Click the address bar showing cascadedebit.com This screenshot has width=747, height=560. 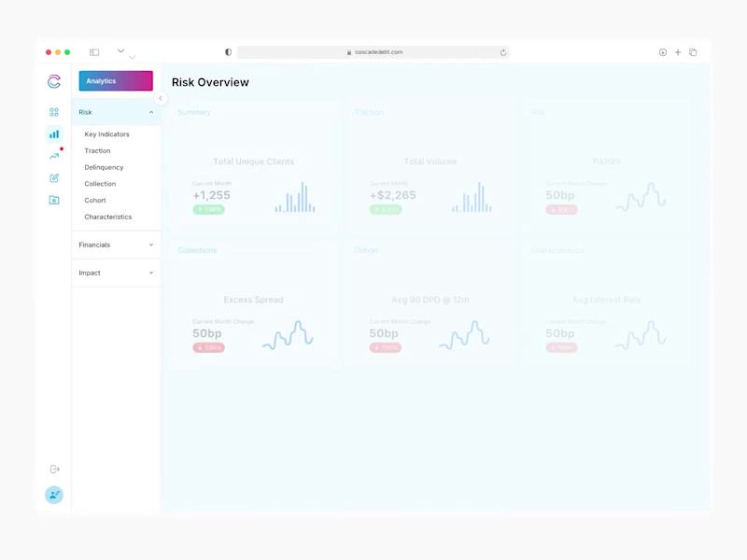(x=373, y=52)
